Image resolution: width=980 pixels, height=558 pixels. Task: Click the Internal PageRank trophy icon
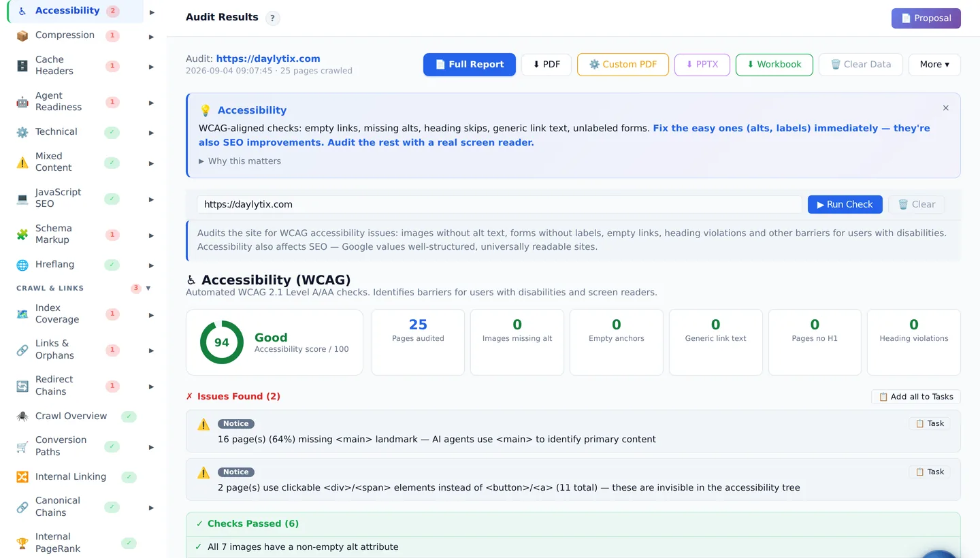coord(22,543)
